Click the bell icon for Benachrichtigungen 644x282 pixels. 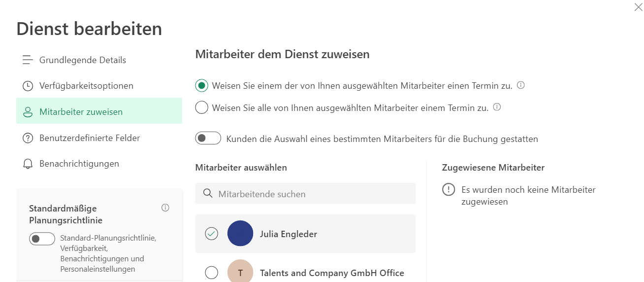point(28,164)
